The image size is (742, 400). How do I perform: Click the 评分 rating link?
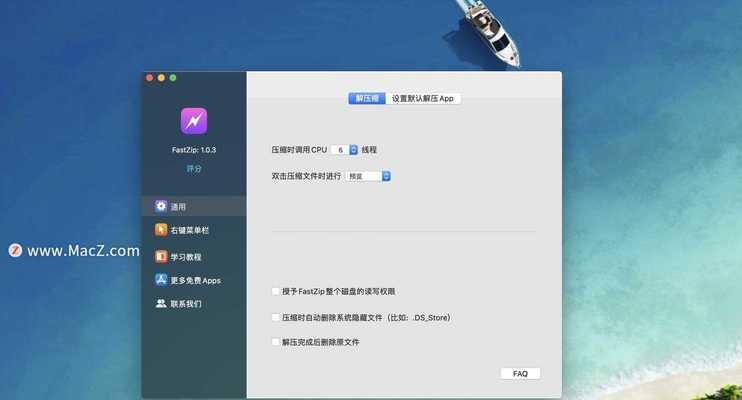[194, 169]
